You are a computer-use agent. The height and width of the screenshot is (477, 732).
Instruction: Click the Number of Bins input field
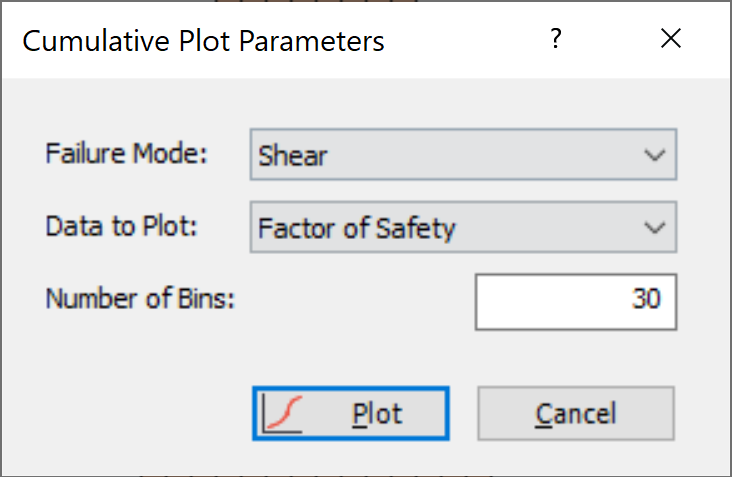pyautogui.click(x=576, y=302)
